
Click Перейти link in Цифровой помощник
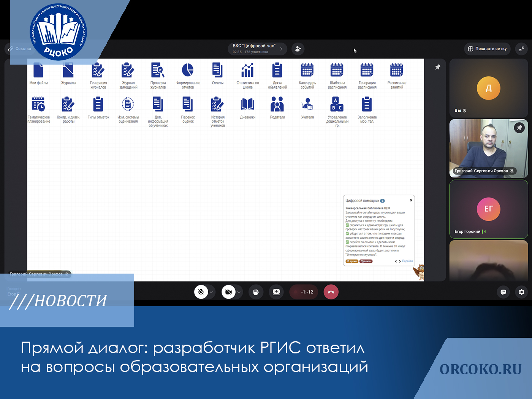tap(407, 261)
